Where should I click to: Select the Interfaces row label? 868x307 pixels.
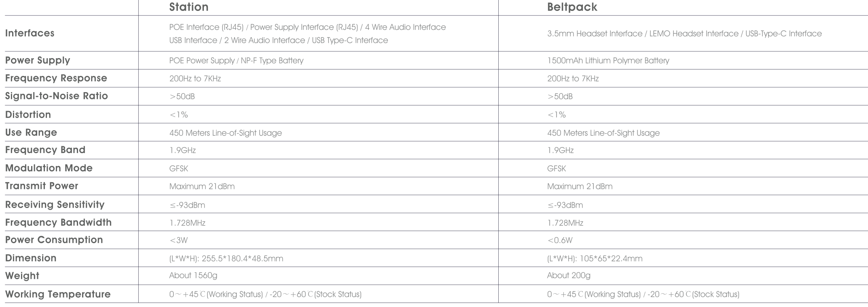click(30, 34)
